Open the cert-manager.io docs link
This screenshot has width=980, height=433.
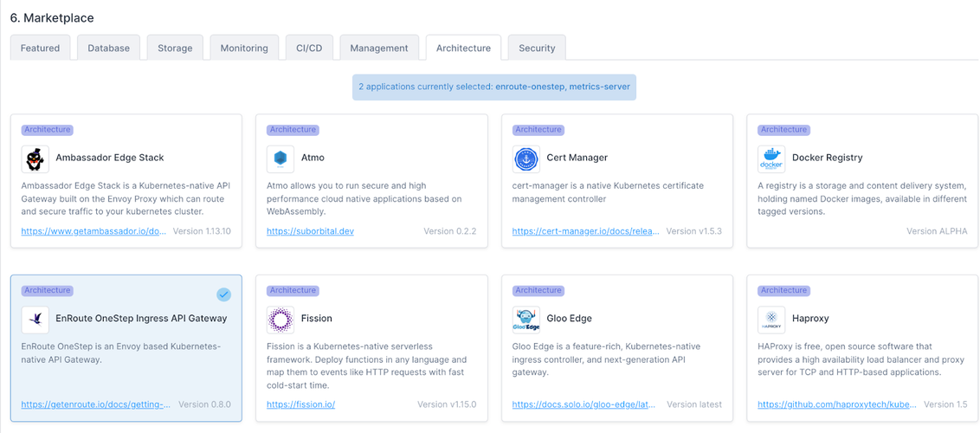point(585,231)
